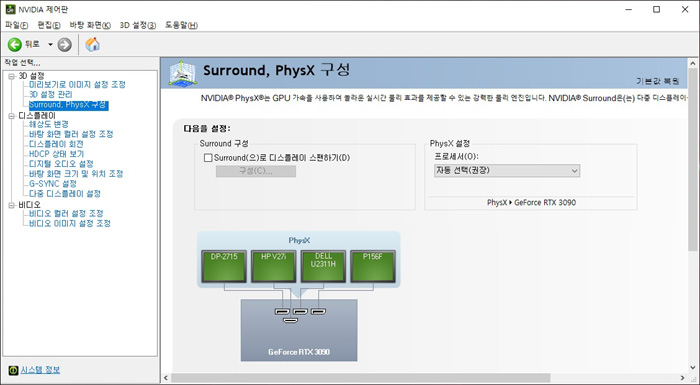Viewport: 700px width, 385px height.
Task: Click the horizontal scrollbar at bottom
Action: pos(361,378)
